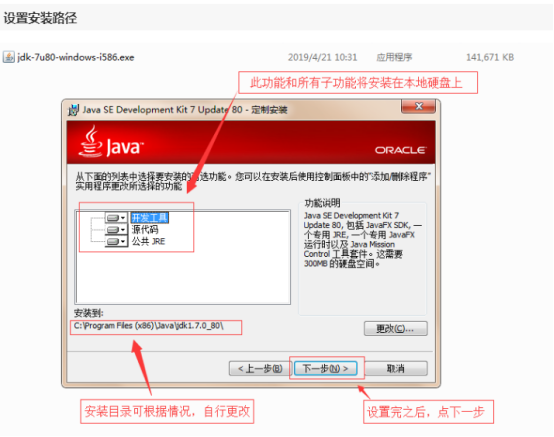The image size is (554, 437).
Task: Click the 功能说明 description text
Action: coord(362,239)
